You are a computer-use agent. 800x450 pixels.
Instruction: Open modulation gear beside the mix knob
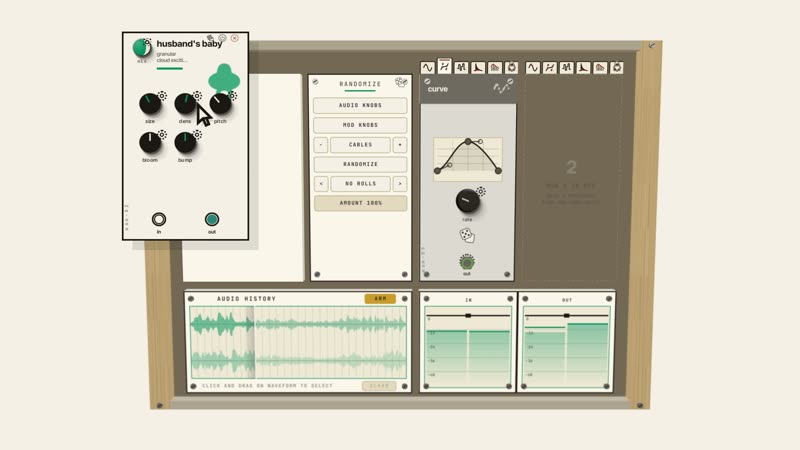[x=147, y=42]
